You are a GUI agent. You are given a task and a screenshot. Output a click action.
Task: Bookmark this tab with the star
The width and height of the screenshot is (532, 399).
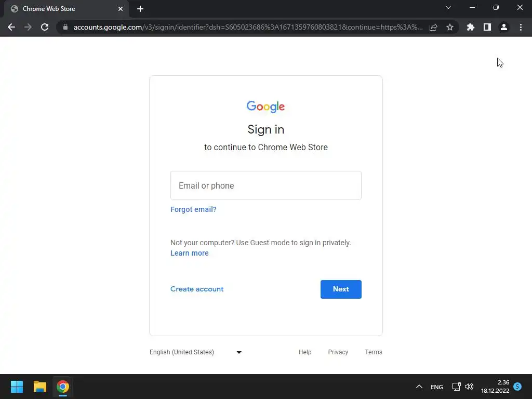[450, 27]
